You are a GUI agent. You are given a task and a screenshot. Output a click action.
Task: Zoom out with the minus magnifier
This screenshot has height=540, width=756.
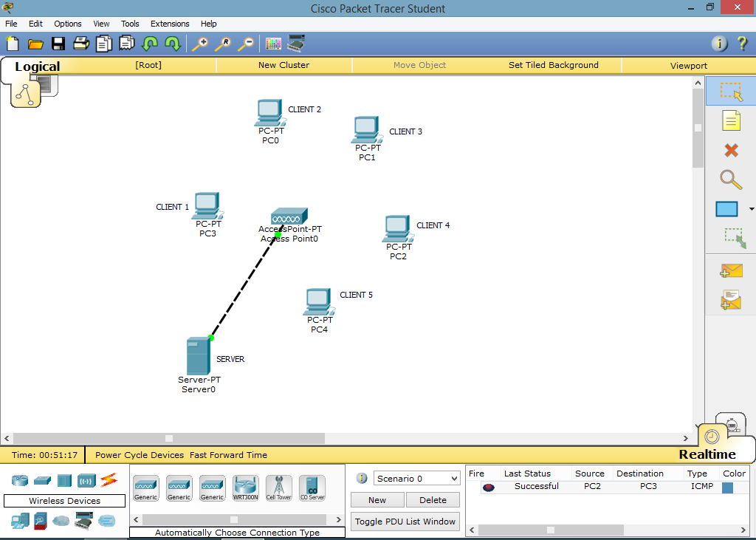pyautogui.click(x=246, y=44)
